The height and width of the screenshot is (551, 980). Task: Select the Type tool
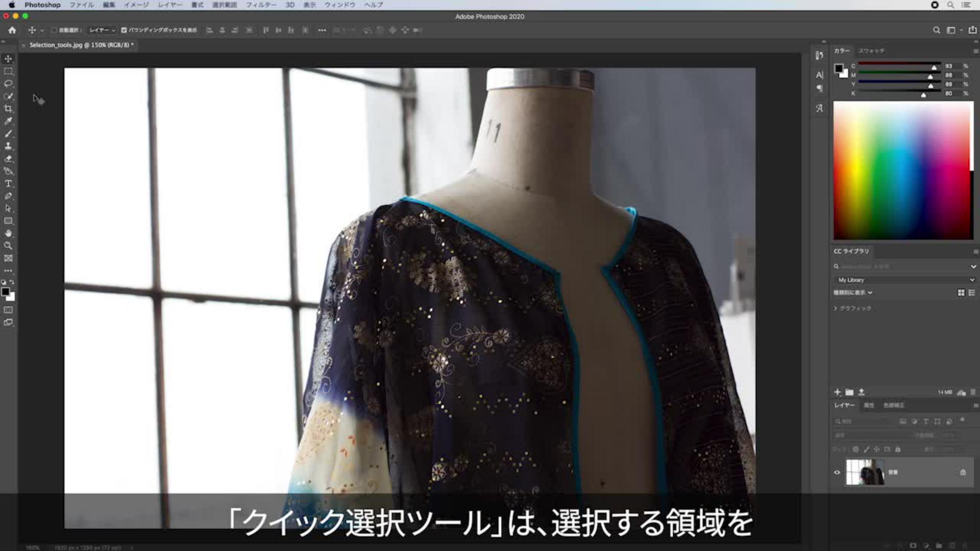click(8, 184)
